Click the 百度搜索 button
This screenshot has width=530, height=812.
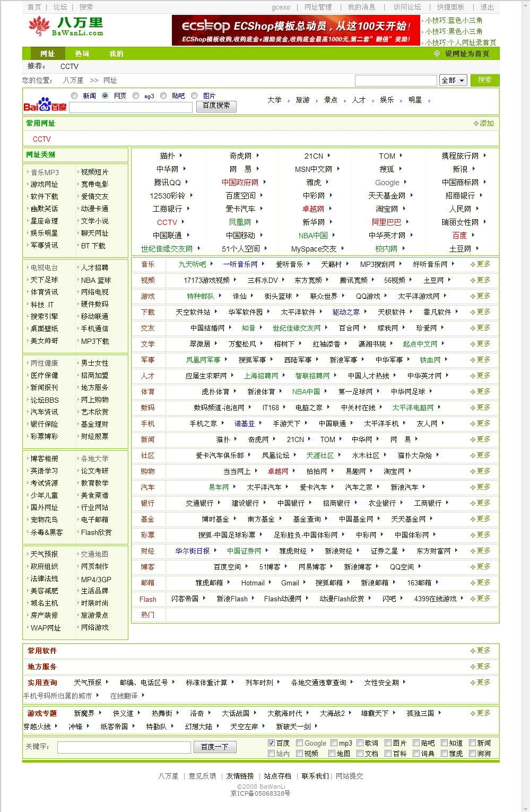coord(216,106)
